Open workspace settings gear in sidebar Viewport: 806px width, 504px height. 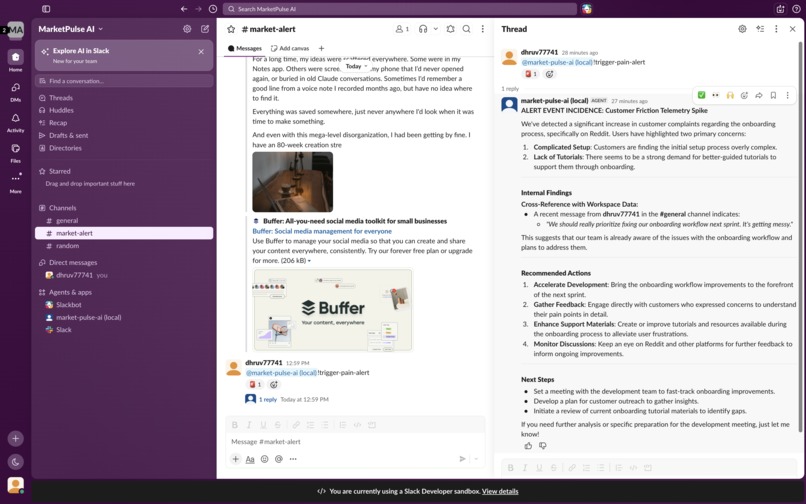pyautogui.click(x=187, y=29)
